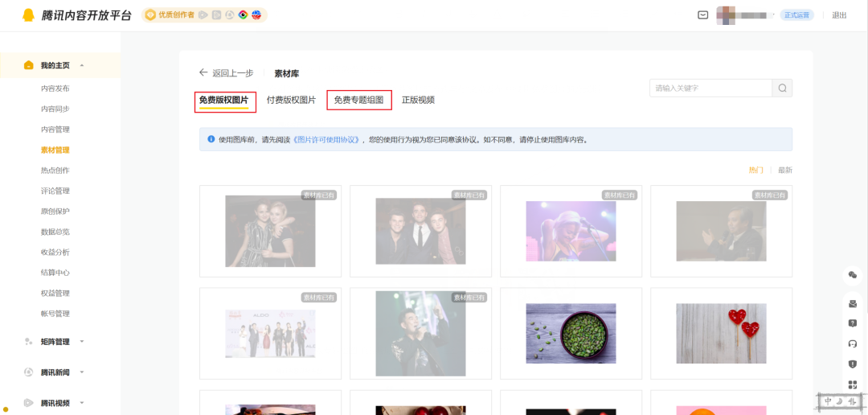This screenshot has width=868, height=415.
Task: Select the man singing on stage photo
Action: [x=420, y=334]
